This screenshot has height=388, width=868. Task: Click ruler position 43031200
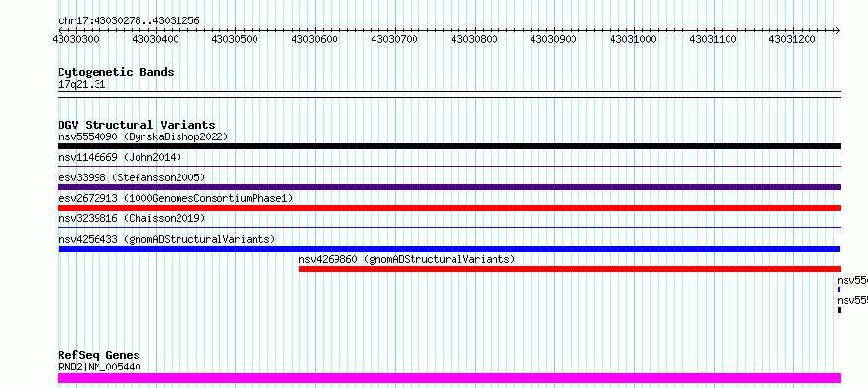[x=793, y=39]
